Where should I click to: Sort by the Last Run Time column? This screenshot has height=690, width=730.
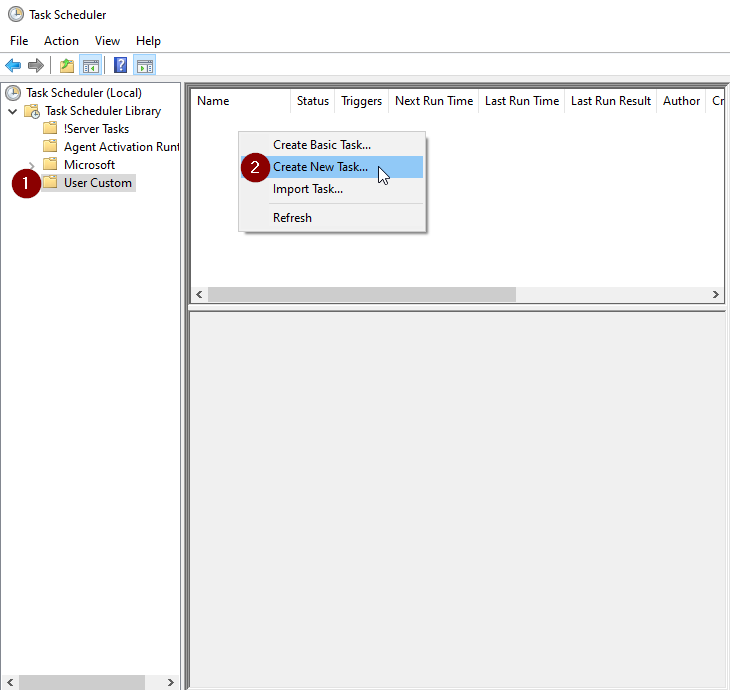pos(521,101)
